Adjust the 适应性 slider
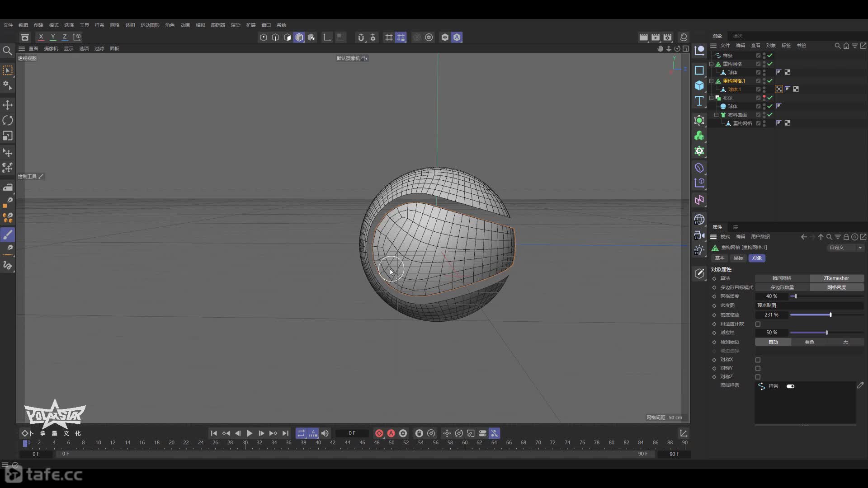The width and height of the screenshot is (868, 488). [827, 333]
